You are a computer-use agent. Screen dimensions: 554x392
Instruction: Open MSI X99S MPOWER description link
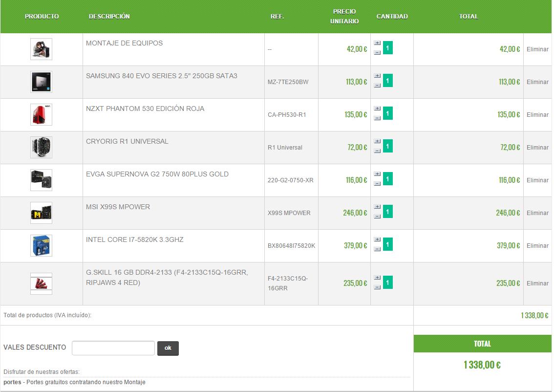pyautogui.click(x=118, y=207)
